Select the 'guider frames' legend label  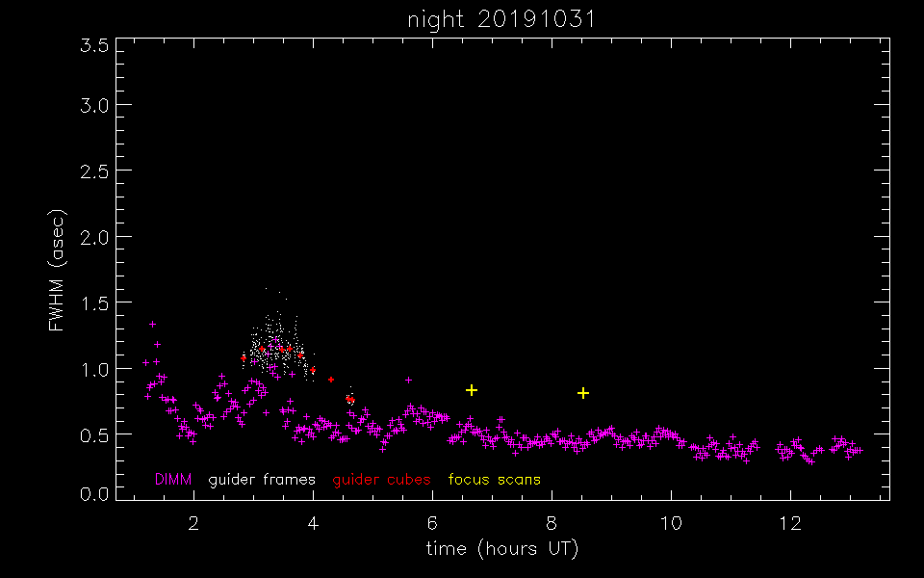(262, 480)
